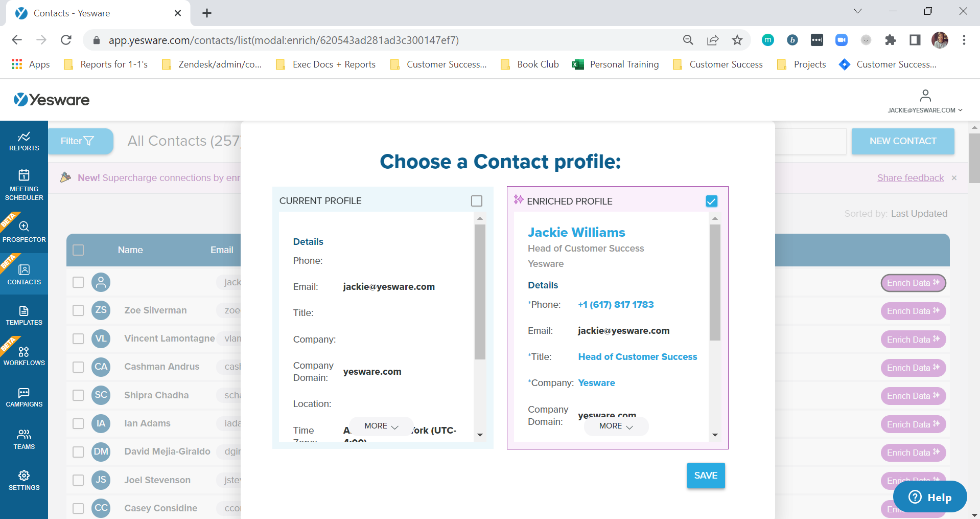Open Teams in the sidebar
Image resolution: width=980 pixels, height=519 pixels.
pos(24,439)
